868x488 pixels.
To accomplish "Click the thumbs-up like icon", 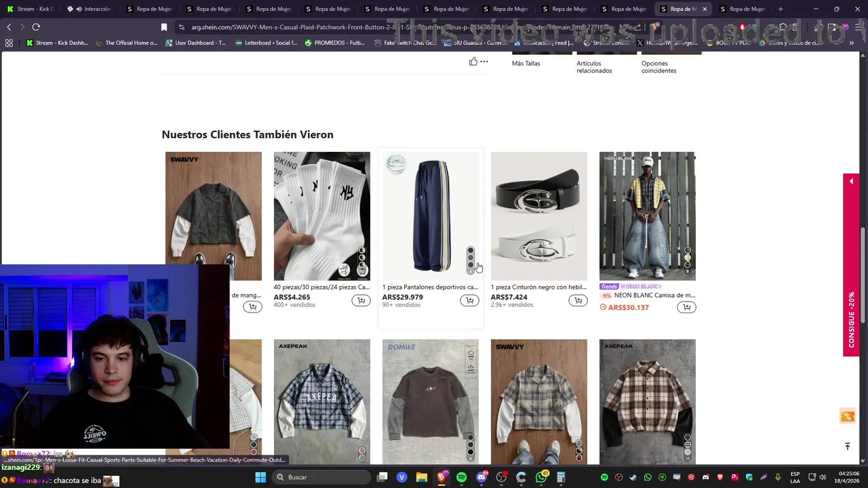I will (x=473, y=62).
